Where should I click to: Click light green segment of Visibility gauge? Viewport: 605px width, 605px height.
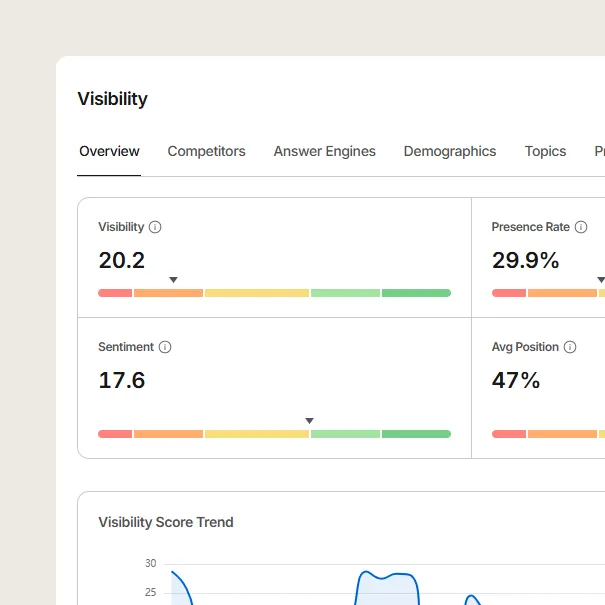click(345, 293)
